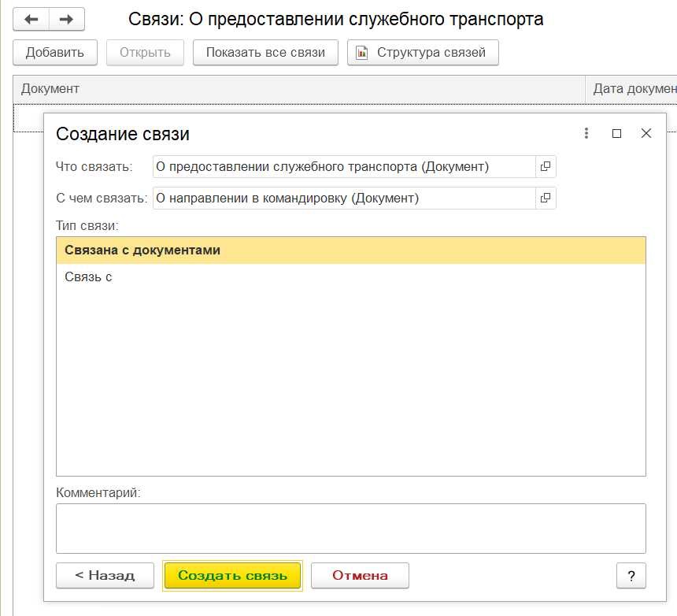The height and width of the screenshot is (616, 677).
Task: Go back with the < Назад button
Action: pos(105,575)
